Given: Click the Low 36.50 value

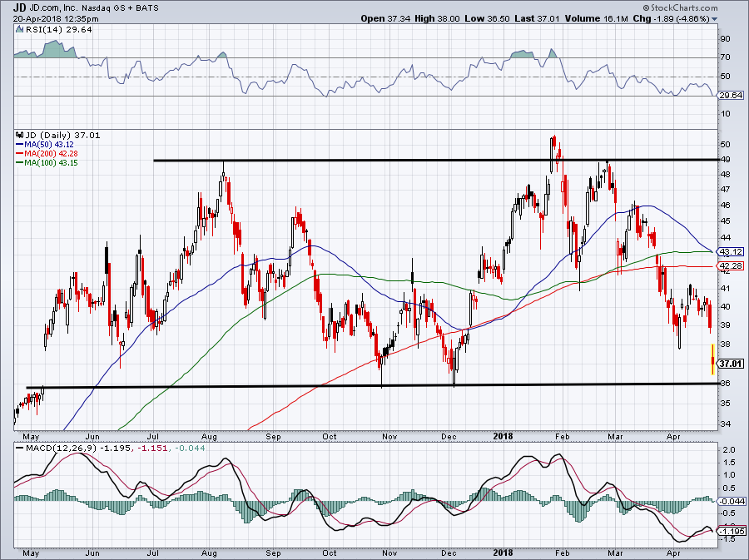Looking at the screenshot, I should [487, 18].
